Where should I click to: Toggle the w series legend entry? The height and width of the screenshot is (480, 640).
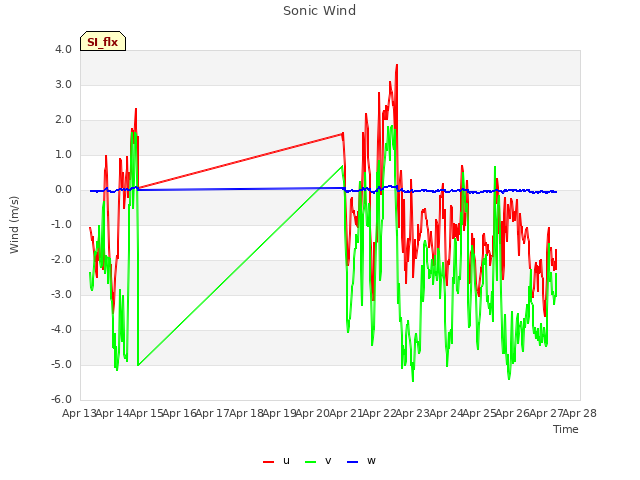click(x=361, y=461)
